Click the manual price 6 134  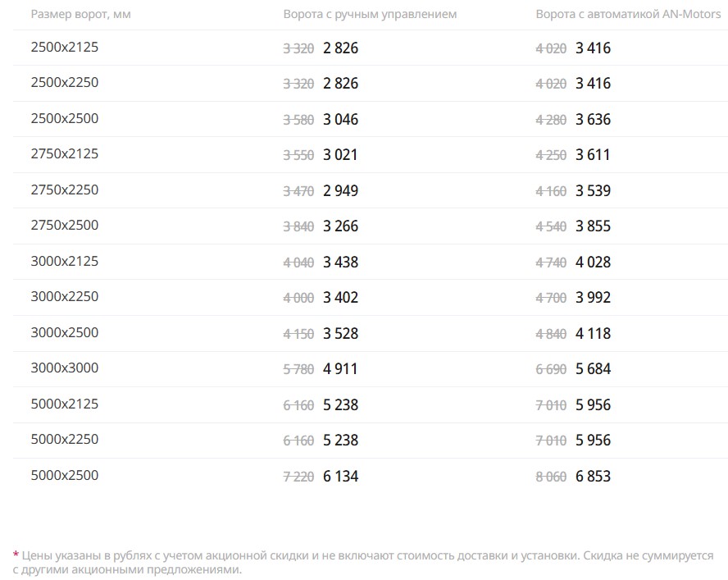click(340, 477)
